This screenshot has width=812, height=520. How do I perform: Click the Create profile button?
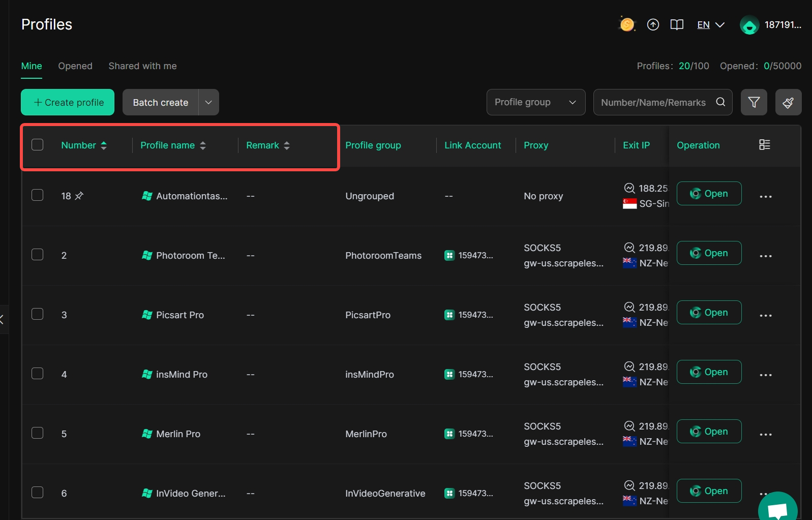click(68, 102)
